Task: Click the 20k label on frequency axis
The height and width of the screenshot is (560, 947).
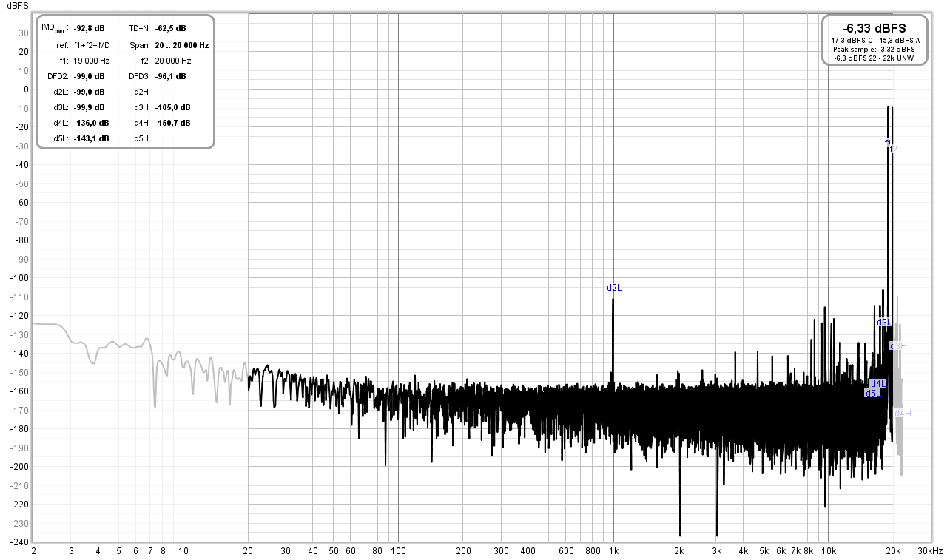Action: click(894, 551)
